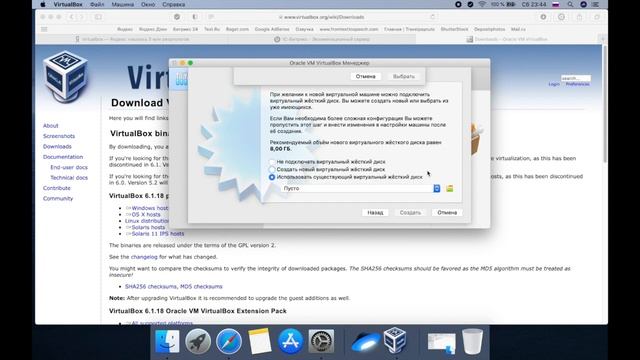Open the changelog link
640x360 pixels.
144,257
